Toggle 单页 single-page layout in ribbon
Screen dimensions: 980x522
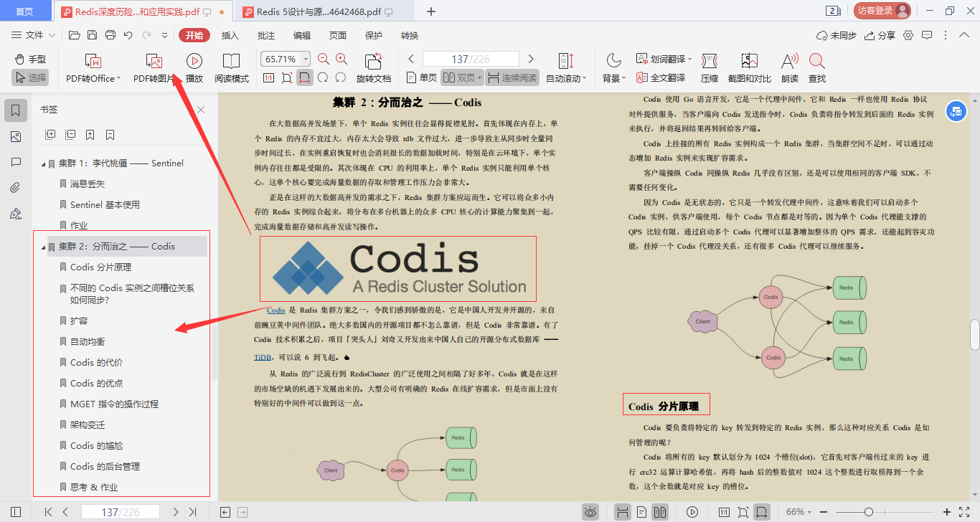point(421,77)
